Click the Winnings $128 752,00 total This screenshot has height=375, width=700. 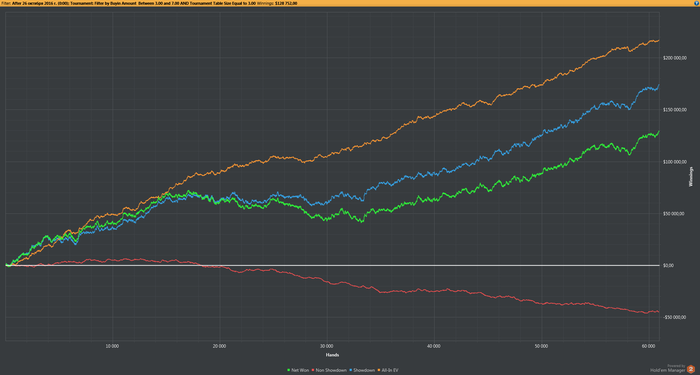[278, 3]
